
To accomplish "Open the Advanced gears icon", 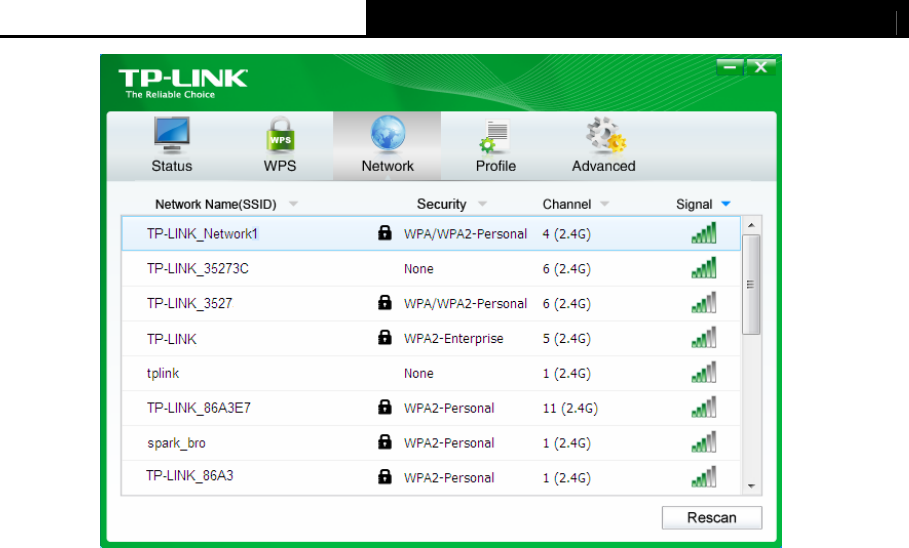I will coord(606,135).
